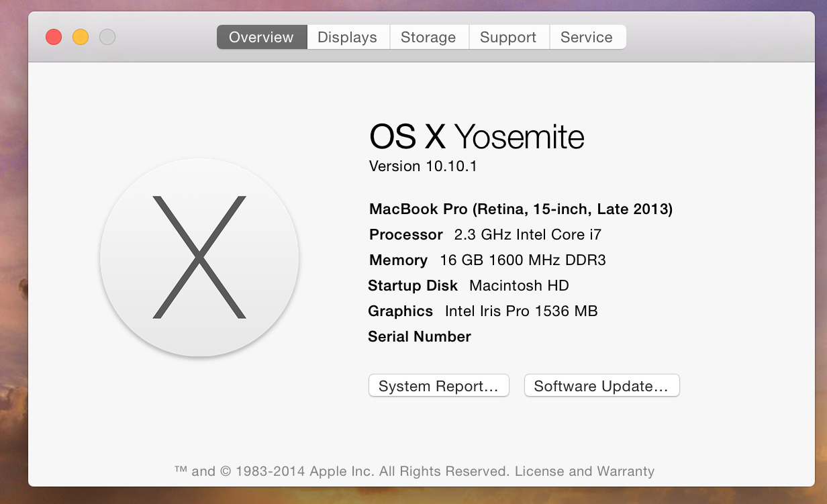Click the Startup Disk label
Viewport: 827px width, 504px height.
(413, 286)
